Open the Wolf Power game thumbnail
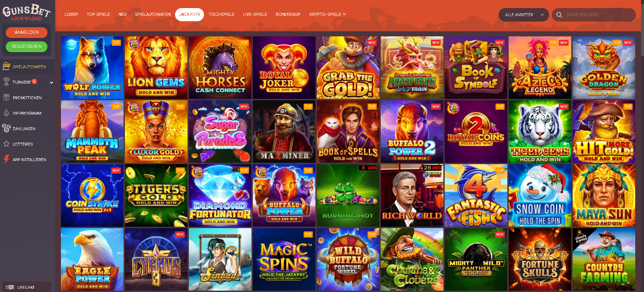Screen dimensions: 644x292 [92, 68]
